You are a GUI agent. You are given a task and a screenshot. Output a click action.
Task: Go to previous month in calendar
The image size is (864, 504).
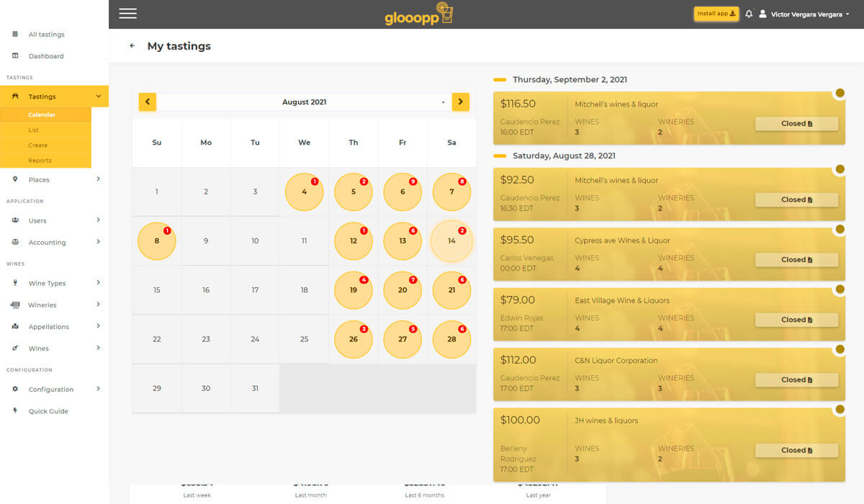148,102
